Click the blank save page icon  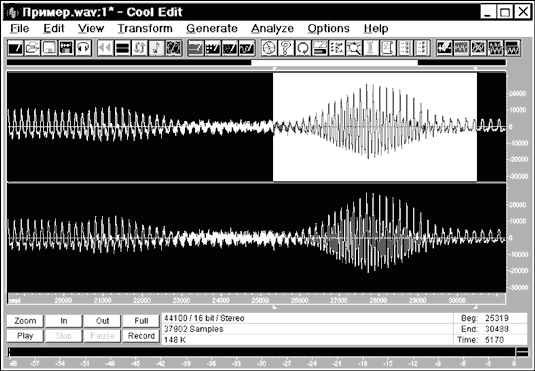pyautogui.click(x=49, y=48)
